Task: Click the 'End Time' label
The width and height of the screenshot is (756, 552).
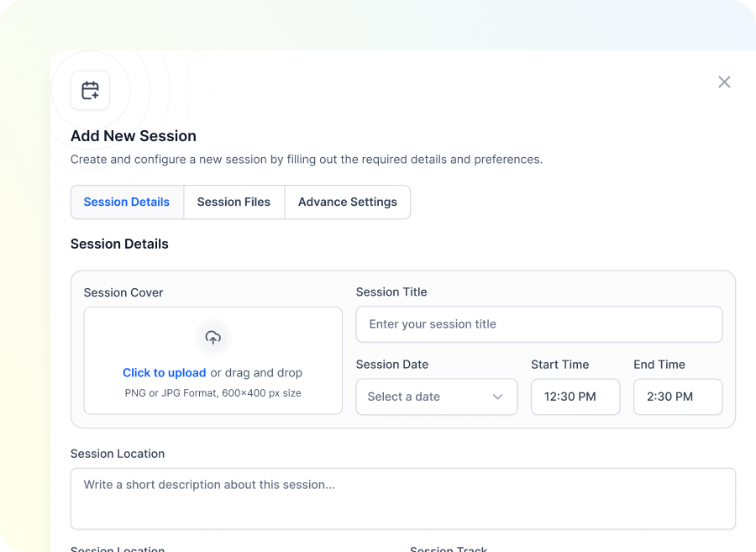Action: click(x=659, y=365)
